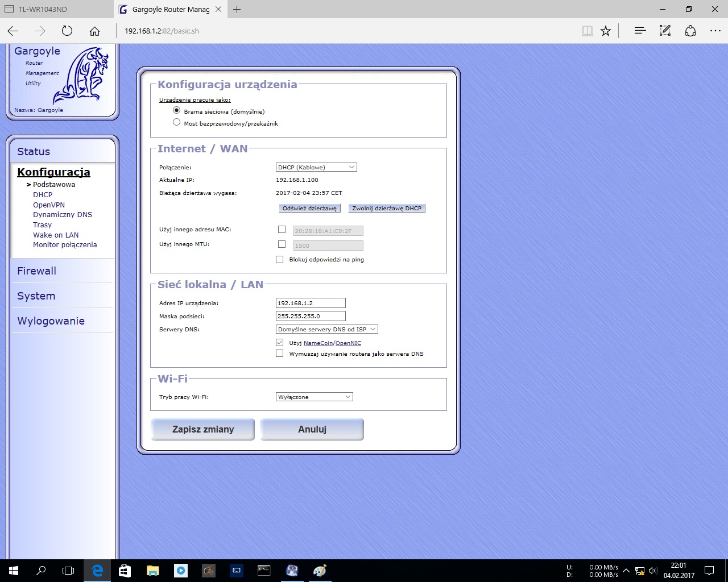The width and height of the screenshot is (728, 582).
Task: Open the Windows Start menu
Action: (x=14, y=571)
